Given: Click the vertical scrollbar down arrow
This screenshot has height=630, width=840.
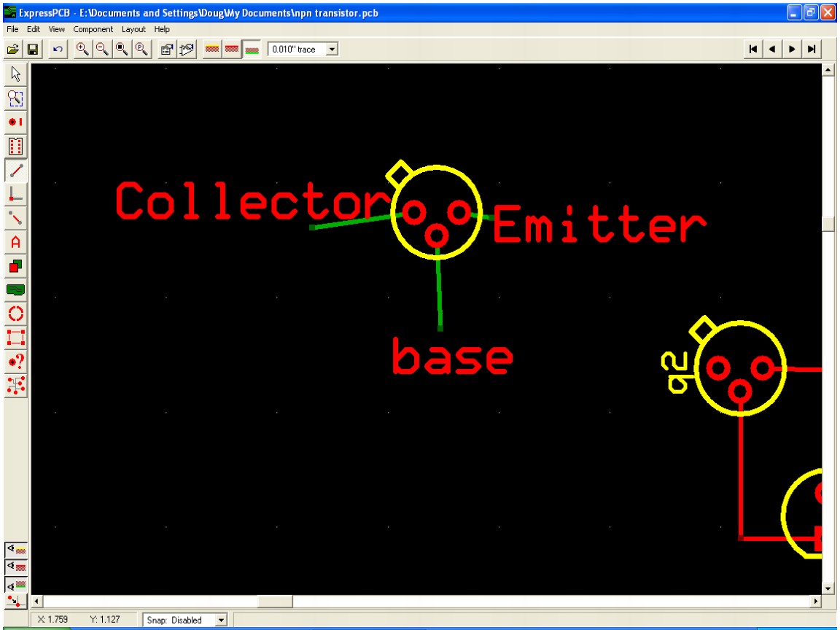Looking at the screenshot, I should point(828,588).
